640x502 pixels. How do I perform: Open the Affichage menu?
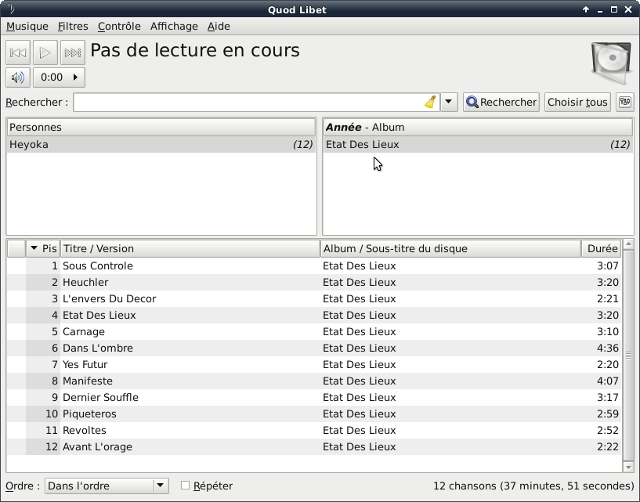[x=174, y=26]
